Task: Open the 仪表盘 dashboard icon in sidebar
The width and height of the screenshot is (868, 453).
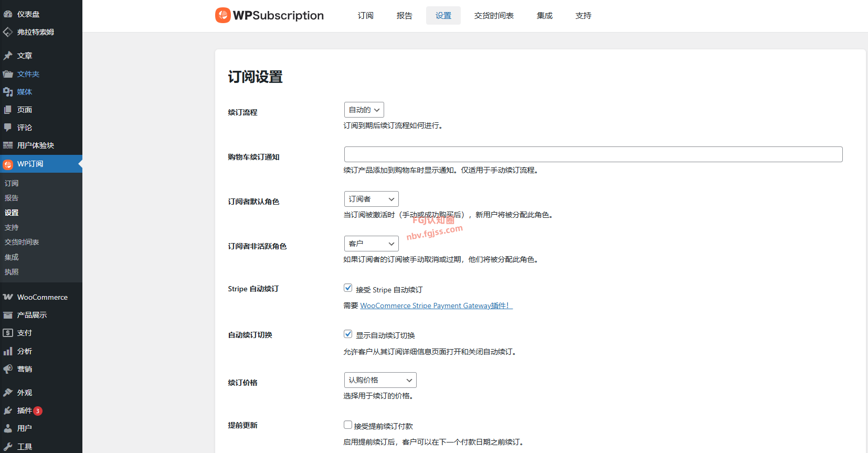Action: pyautogui.click(x=8, y=14)
